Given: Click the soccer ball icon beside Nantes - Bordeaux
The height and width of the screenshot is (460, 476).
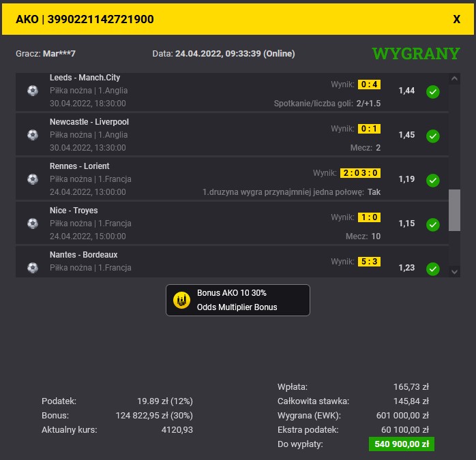Looking at the screenshot, I should tap(33, 267).
